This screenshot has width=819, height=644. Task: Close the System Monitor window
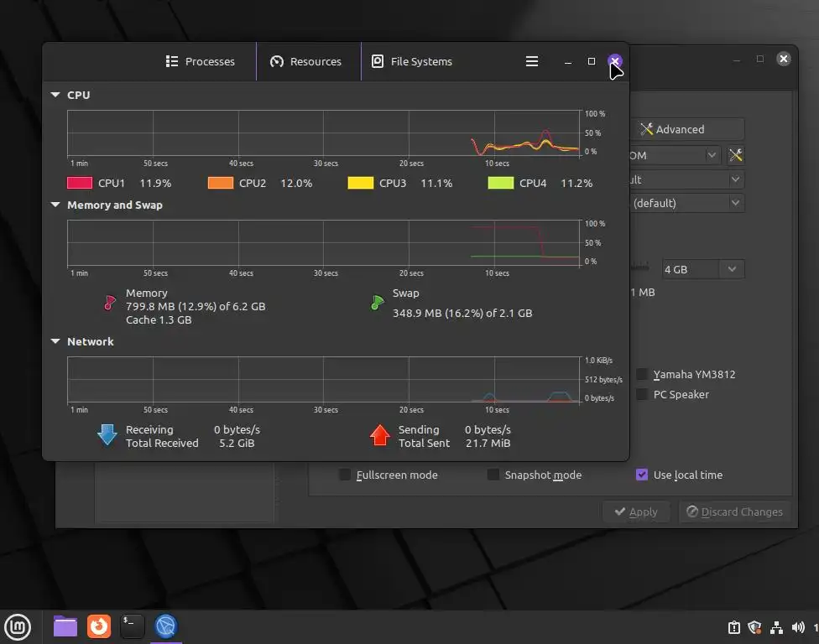click(615, 61)
